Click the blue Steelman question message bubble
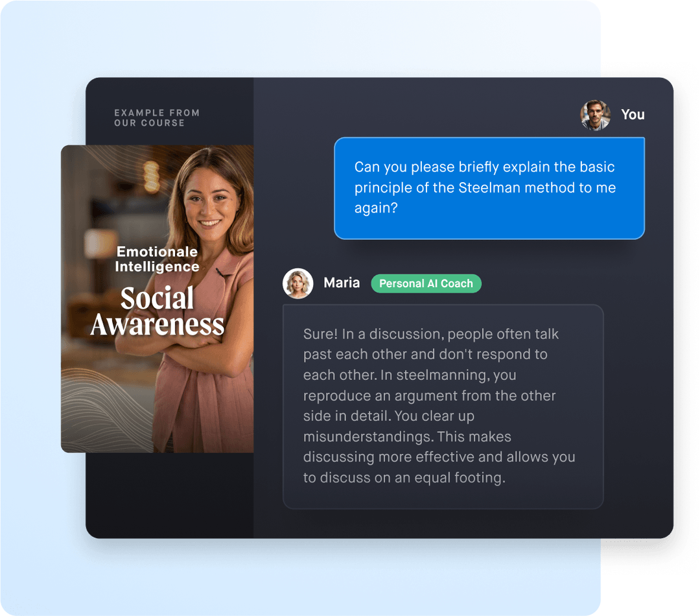This screenshot has width=700, height=616. 489,188
